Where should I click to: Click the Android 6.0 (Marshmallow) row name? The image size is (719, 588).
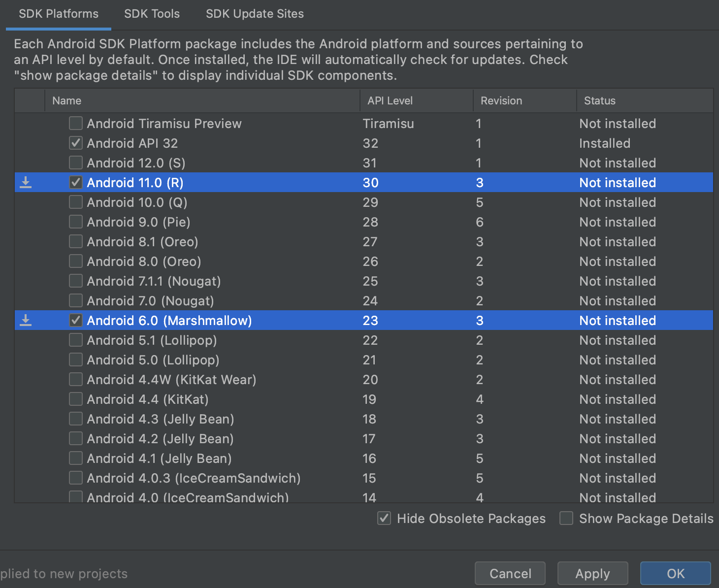169,321
